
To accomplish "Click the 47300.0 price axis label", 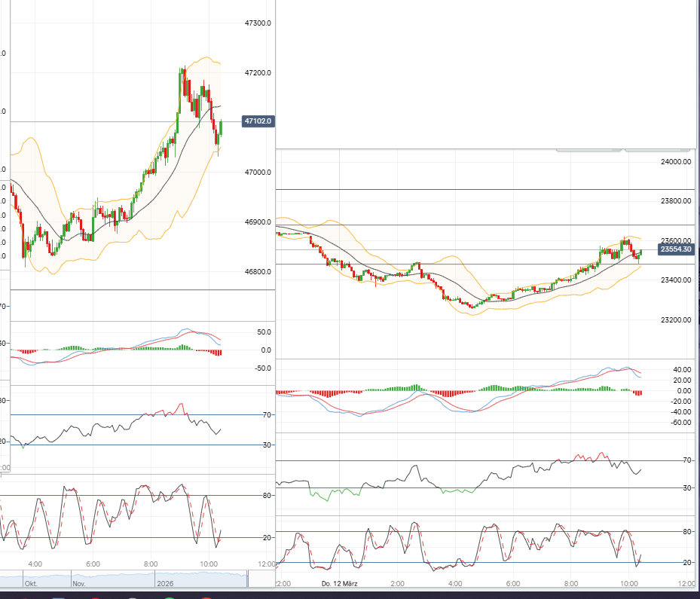I will pos(258,23).
